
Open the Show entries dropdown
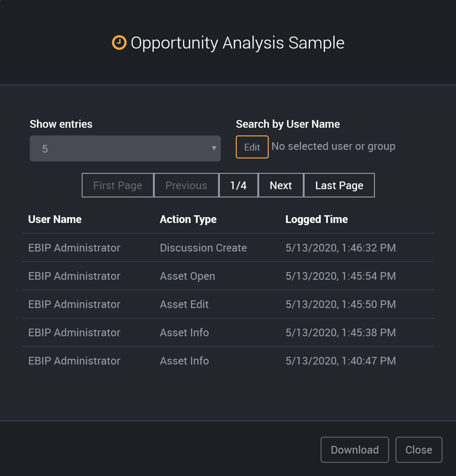tap(125, 149)
